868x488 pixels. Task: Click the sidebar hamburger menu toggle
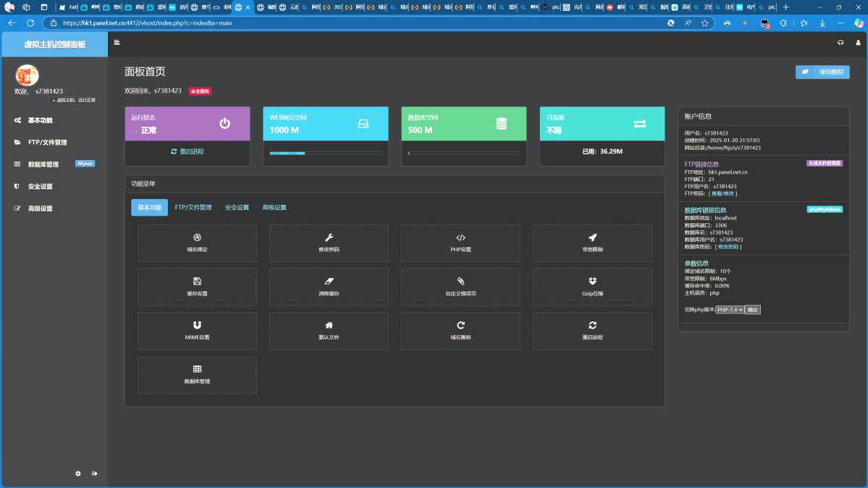click(117, 43)
